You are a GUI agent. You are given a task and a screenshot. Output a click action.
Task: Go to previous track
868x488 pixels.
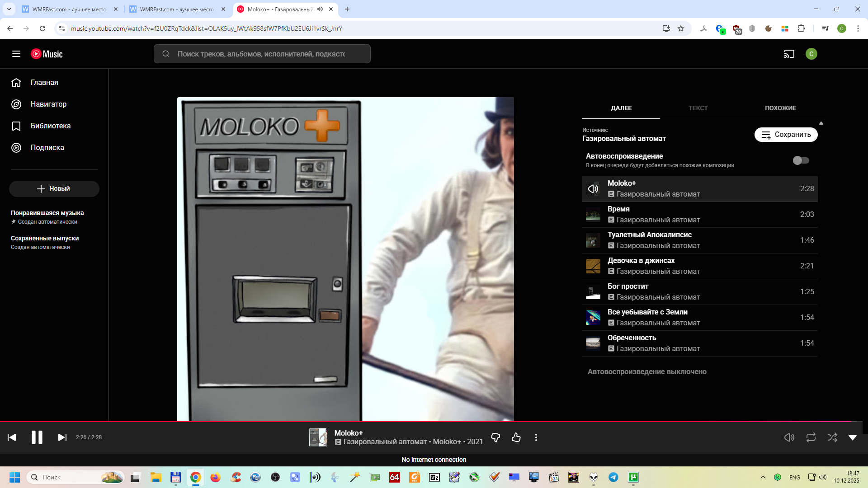point(12,437)
